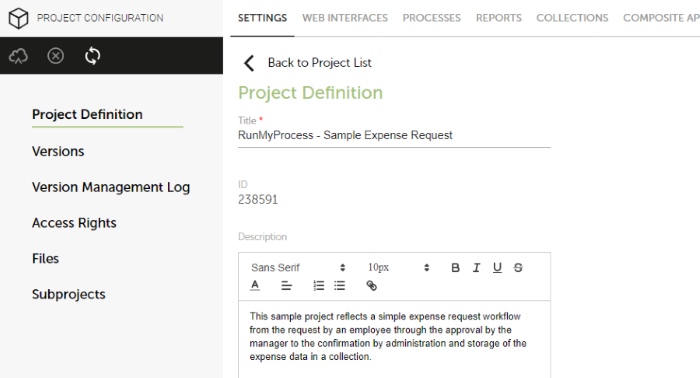Click the circled X cancel icon
Screen dimensions: 700x378
[x=56, y=56]
